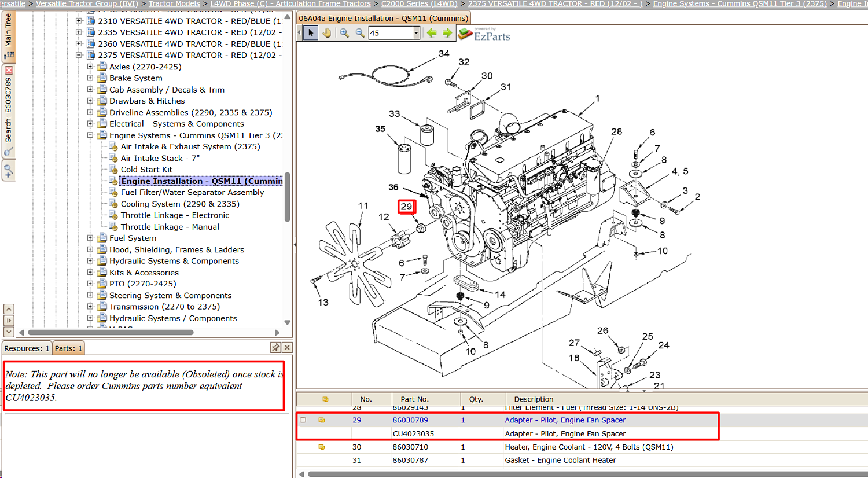This screenshot has width=868, height=478.
Task: Activate the hand pan tool
Action: click(x=327, y=33)
